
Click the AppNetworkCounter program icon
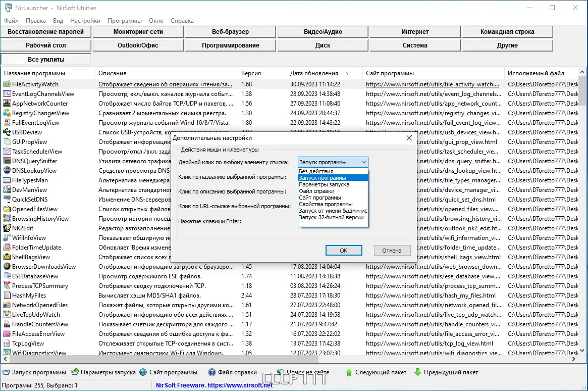(x=7, y=103)
